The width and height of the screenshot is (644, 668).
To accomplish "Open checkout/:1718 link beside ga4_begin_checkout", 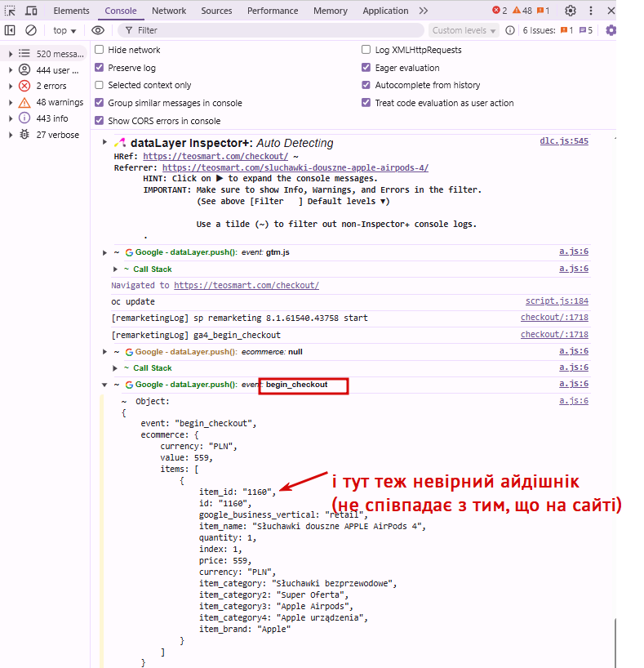I will click(x=554, y=335).
